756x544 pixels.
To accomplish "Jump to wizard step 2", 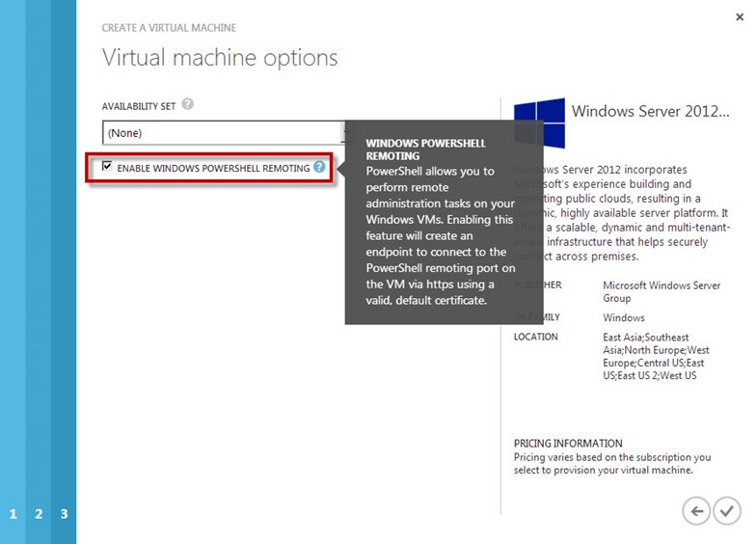I will click(x=39, y=514).
